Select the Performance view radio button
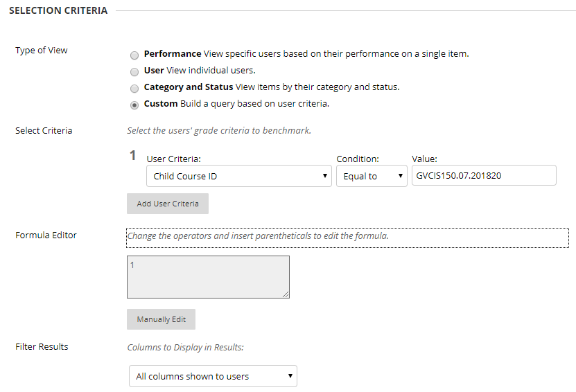 [x=134, y=54]
